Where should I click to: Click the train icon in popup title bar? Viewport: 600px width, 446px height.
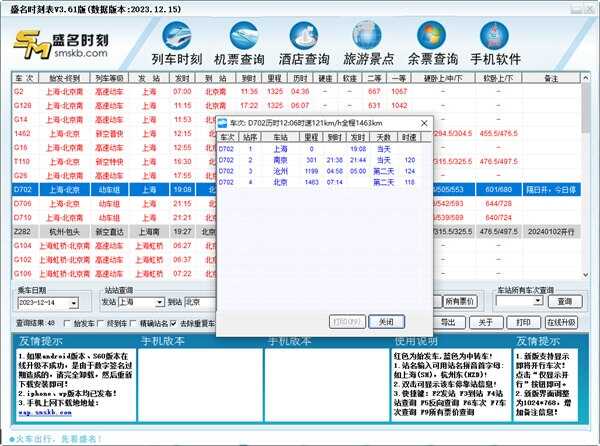pyautogui.click(x=222, y=123)
